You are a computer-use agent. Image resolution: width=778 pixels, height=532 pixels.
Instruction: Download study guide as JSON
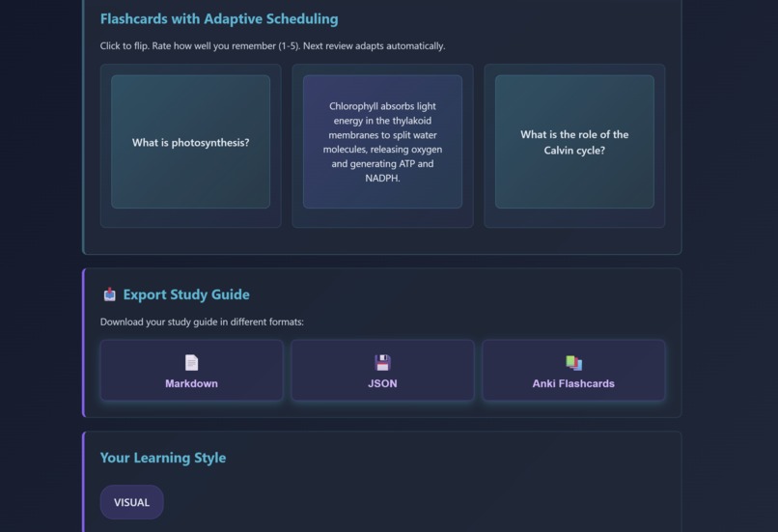(x=382, y=370)
